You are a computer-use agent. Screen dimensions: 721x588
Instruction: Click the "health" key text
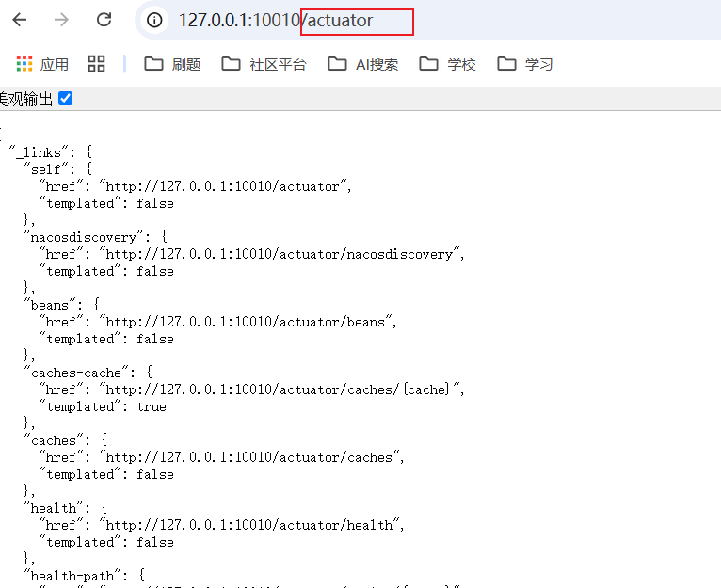pyautogui.click(x=54, y=508)
